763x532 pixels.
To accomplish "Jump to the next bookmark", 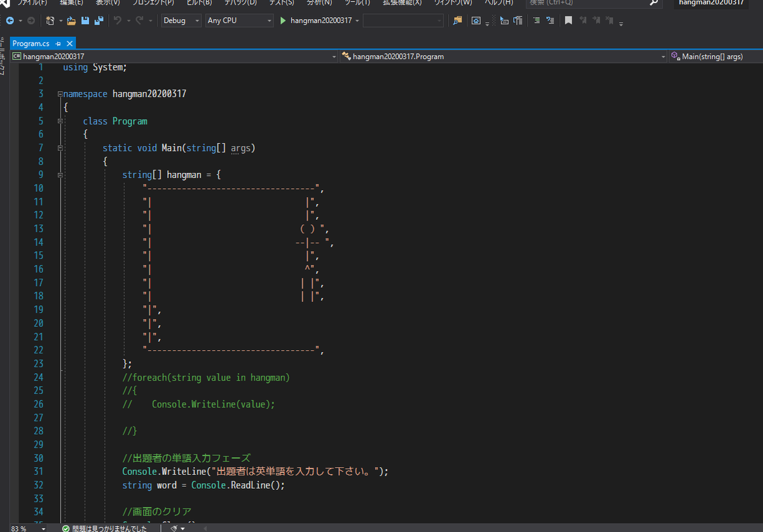I will click(x=596, y=20).
